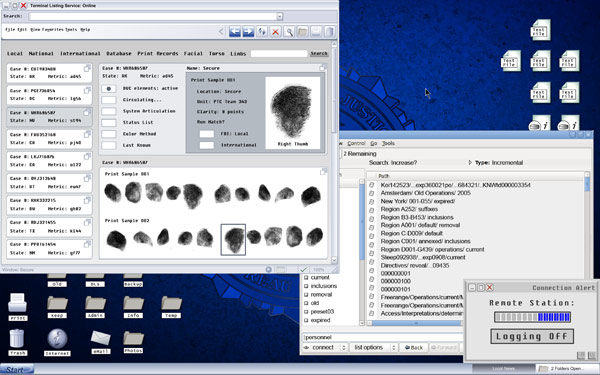Image resolution: width=600 pixels, height=375 pixels.
Task: Expand the Type: Incremental disclosure triangle
Action: coord(470,163)
